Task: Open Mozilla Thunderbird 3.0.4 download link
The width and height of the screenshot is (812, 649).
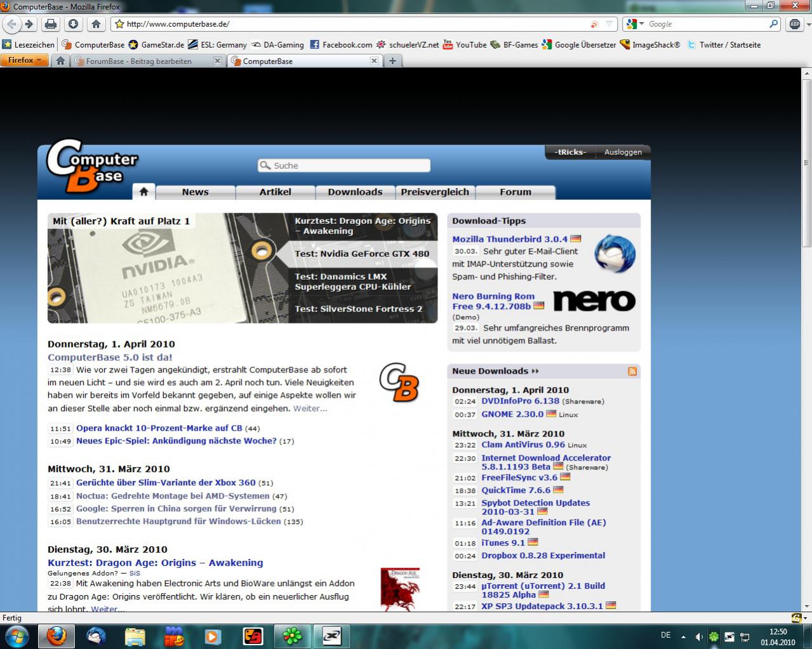Action: click(510, 239)
